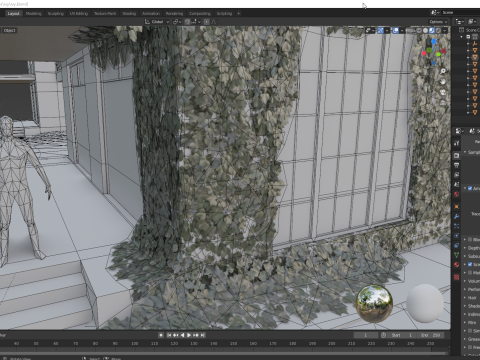Play the animation forward
Viewport: 480px width, 360px height.
click(x=189, y=335)
